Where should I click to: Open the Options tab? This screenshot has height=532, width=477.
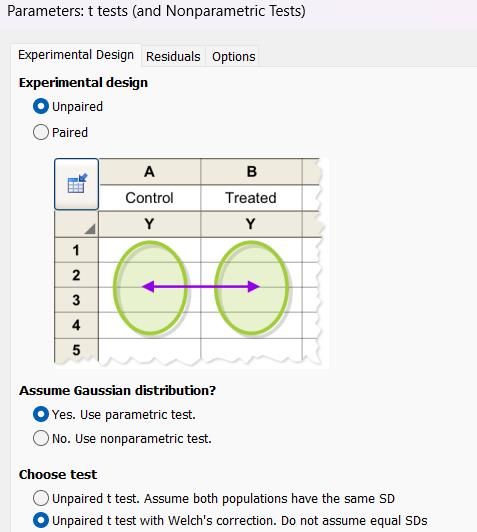[233, 56]
